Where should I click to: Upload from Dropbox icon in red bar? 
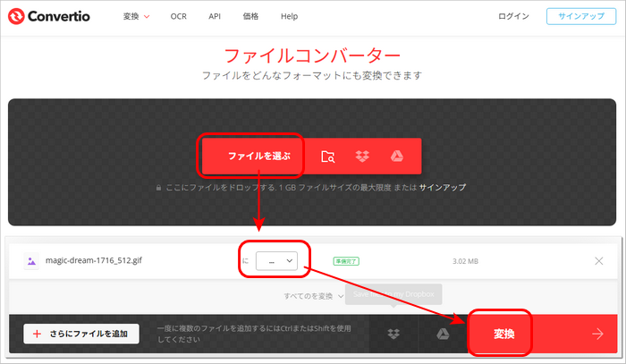point(362,156)
